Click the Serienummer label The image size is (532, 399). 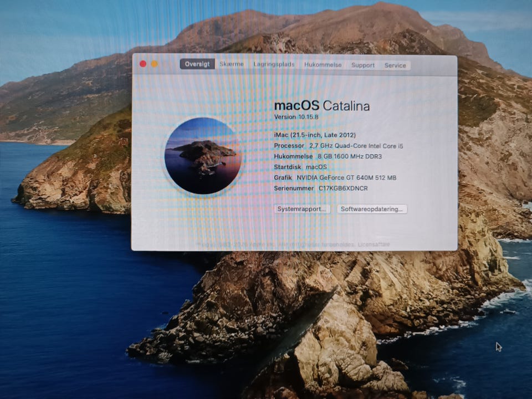294,188
